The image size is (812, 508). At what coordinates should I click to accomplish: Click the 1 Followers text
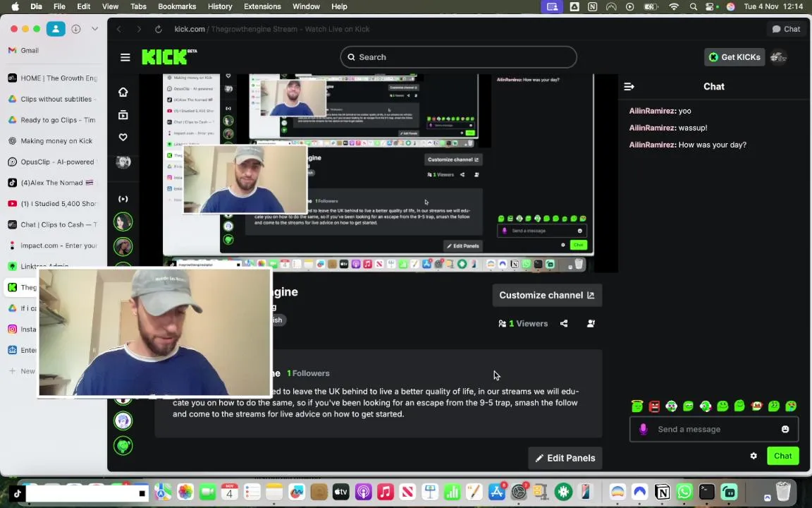[x=308, y=373]
